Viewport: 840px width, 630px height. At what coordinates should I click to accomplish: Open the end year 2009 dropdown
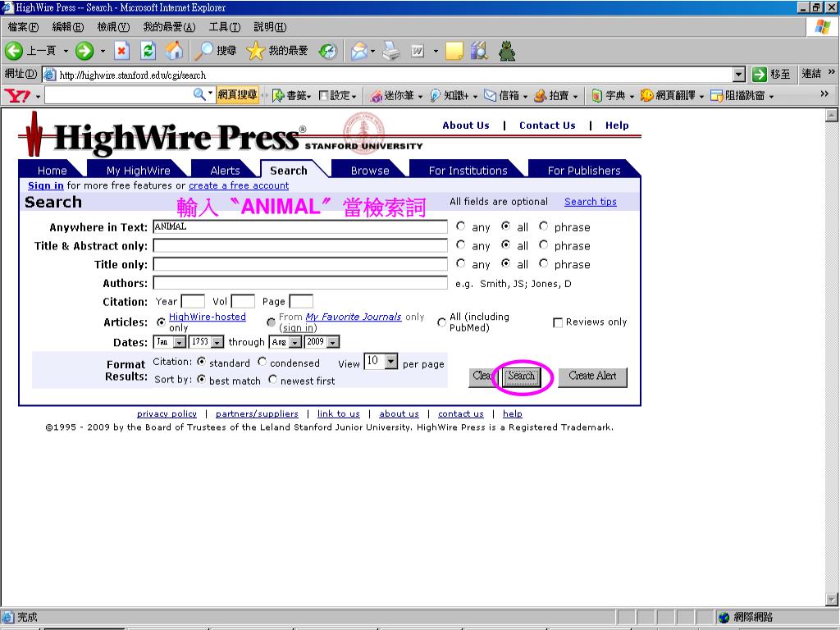coord(322,342)
